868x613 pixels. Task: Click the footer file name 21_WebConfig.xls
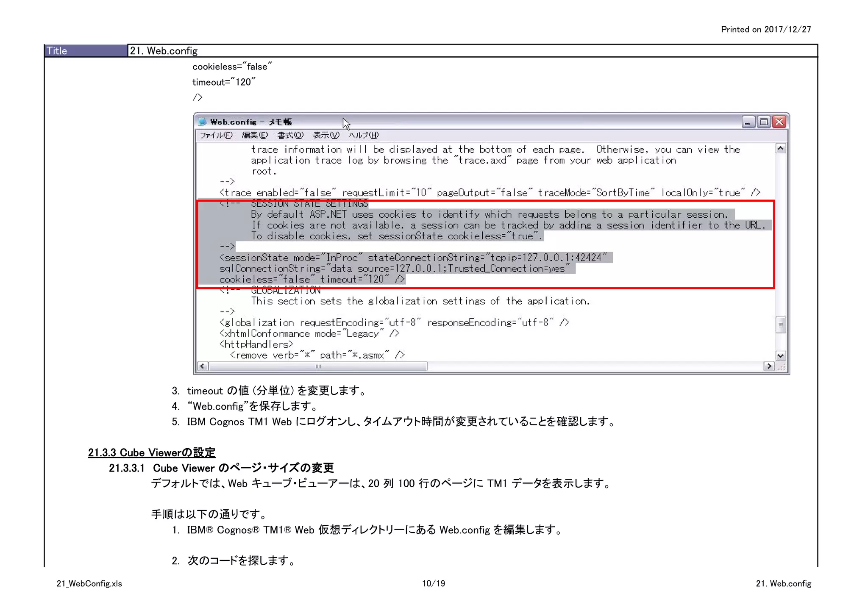click(89, 583)
